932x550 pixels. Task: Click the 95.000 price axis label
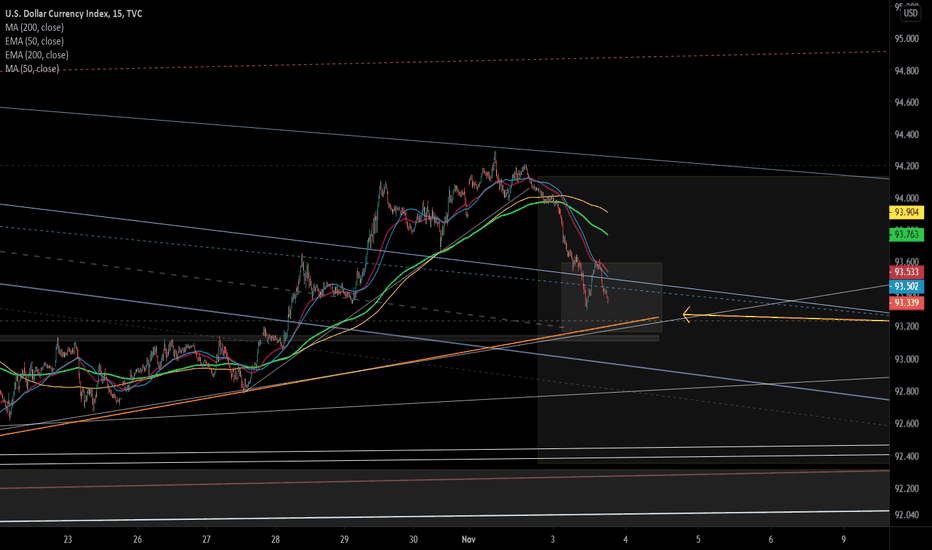tap(906, 39)
